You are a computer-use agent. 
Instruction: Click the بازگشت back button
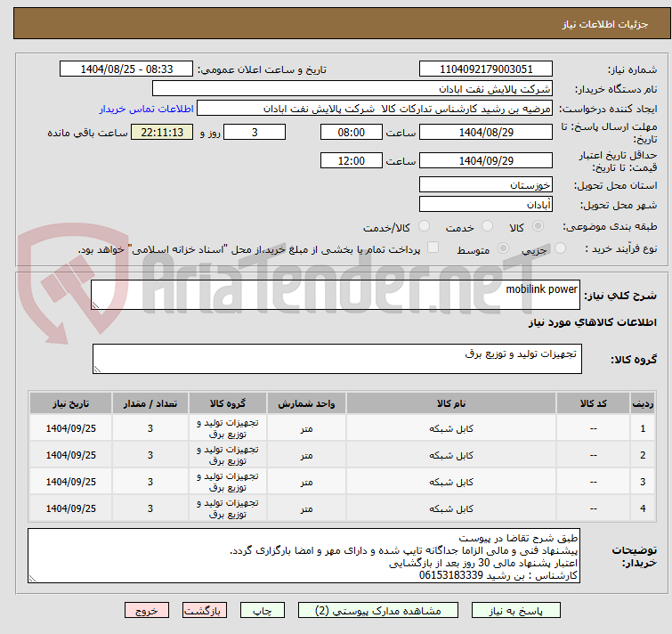point(206,611)
